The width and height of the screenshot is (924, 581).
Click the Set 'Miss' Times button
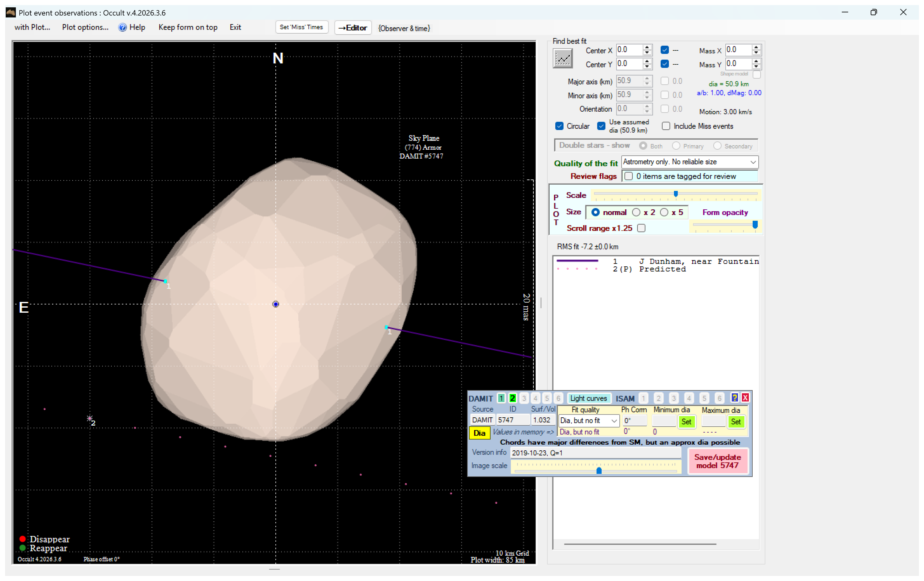click(301, 27)
